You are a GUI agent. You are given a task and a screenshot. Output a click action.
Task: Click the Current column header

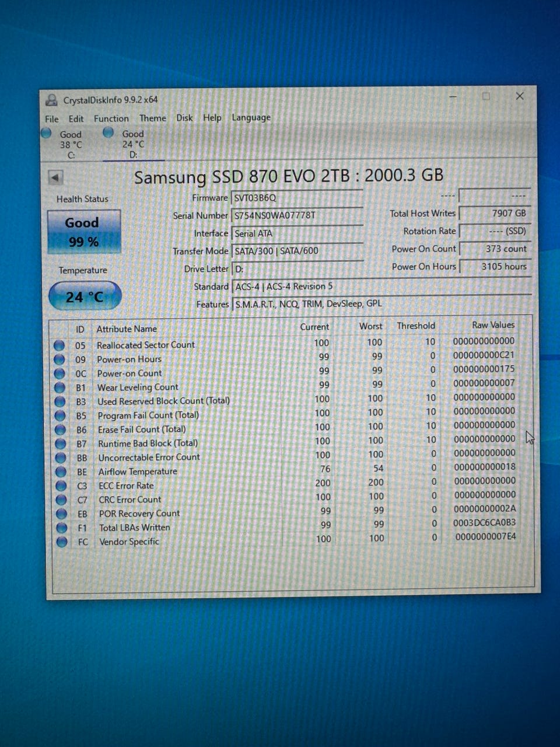(x=314, y=327)
